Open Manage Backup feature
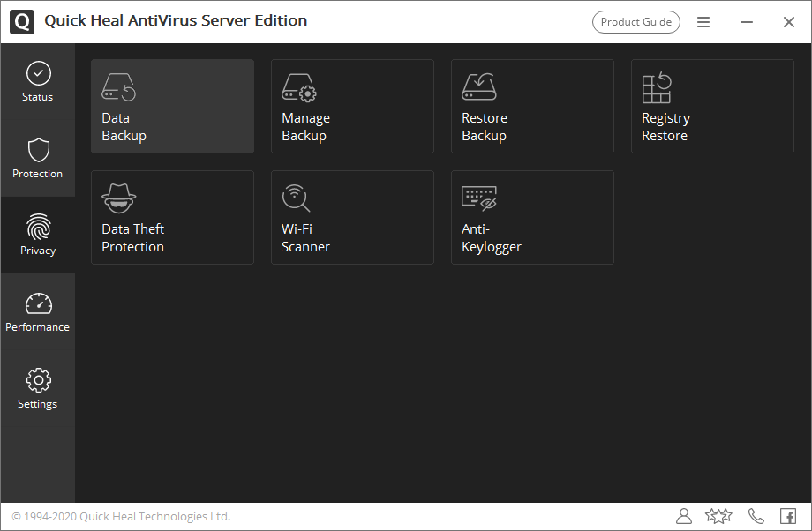The height and width of the screenshot is (531, 812). (353, 106)
